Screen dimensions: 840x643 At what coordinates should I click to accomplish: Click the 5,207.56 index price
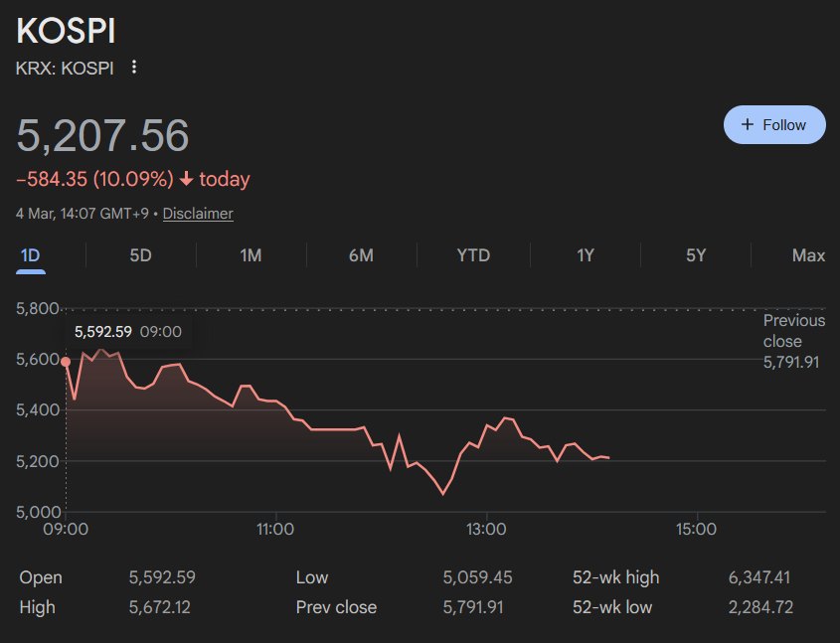[x=102, y=136]
